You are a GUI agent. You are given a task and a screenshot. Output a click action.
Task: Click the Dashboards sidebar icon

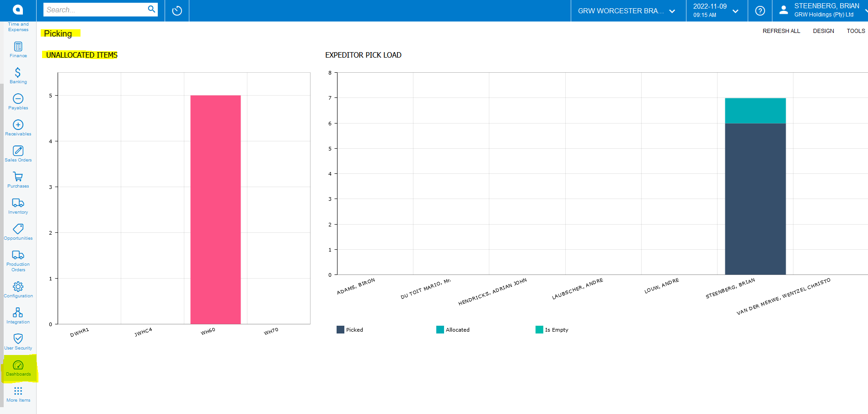[x=18, y=368]
